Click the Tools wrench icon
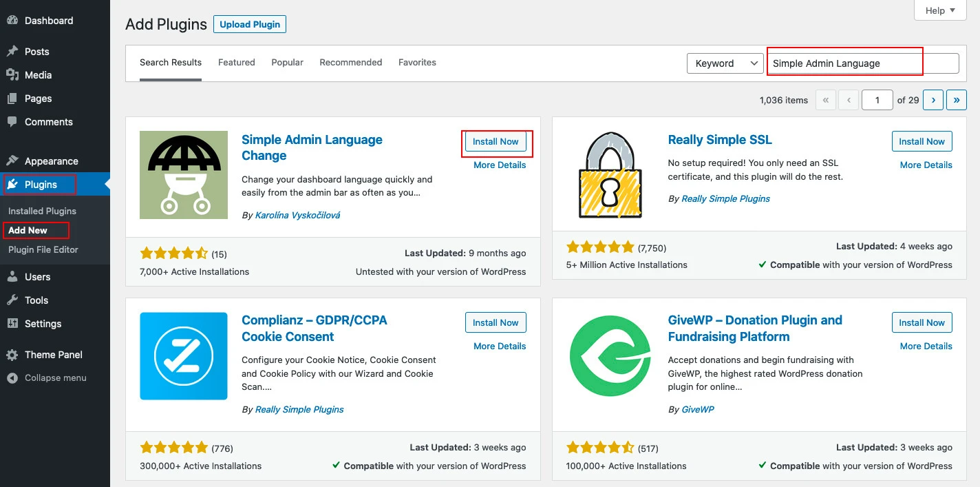The width and height of the screenshot is (980, 487). (12, 300)
